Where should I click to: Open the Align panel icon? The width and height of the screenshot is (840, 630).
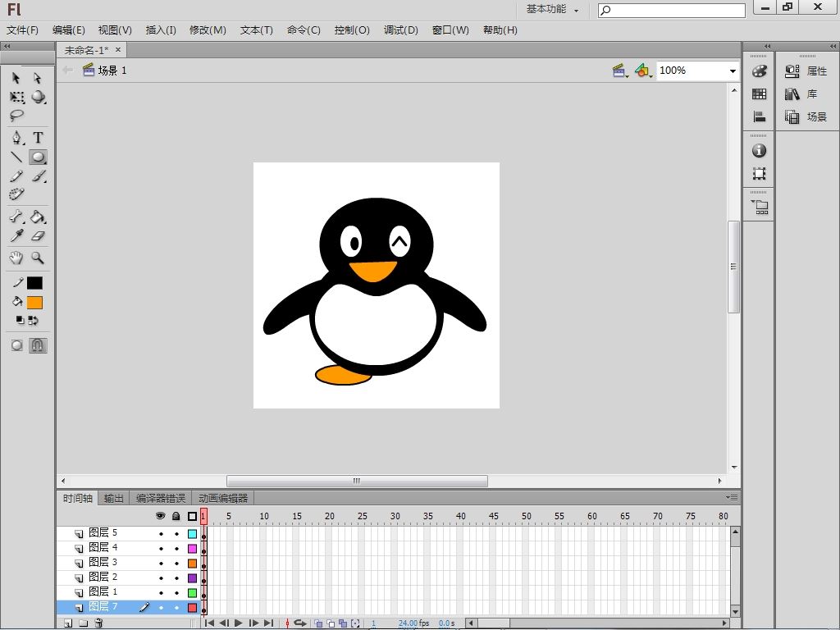tap(759, 116)
